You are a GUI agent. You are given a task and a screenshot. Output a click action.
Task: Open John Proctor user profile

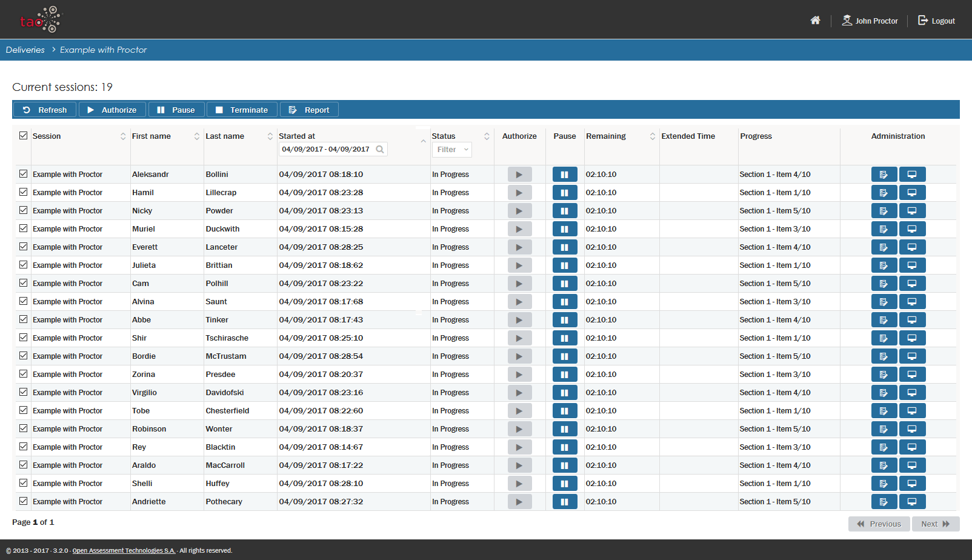coord(870,21)
